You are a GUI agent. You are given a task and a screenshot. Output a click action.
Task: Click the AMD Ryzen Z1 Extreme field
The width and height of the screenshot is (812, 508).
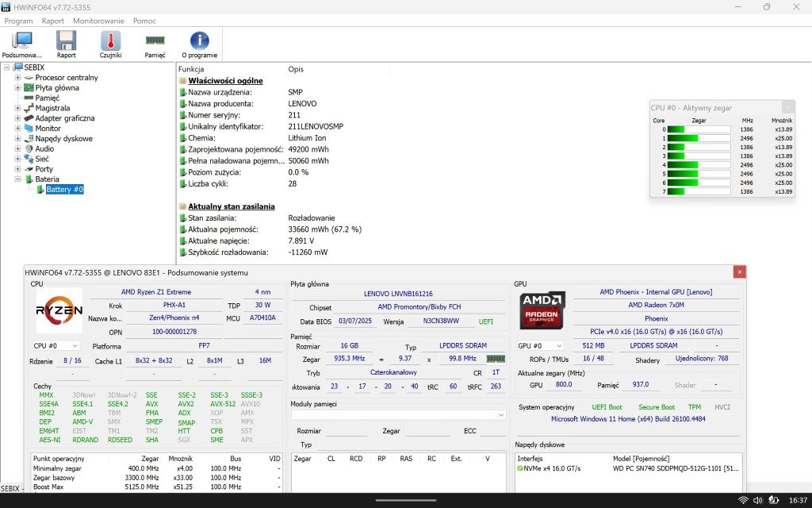(156, 292)
